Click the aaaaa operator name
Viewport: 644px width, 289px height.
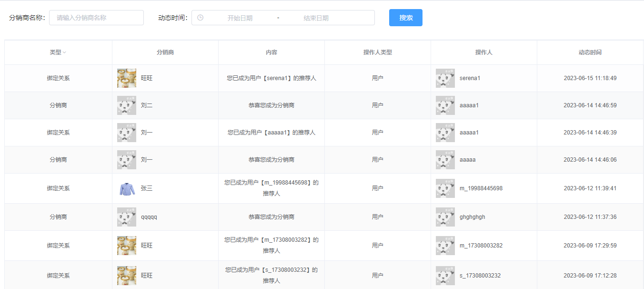[x=468, y=160]
